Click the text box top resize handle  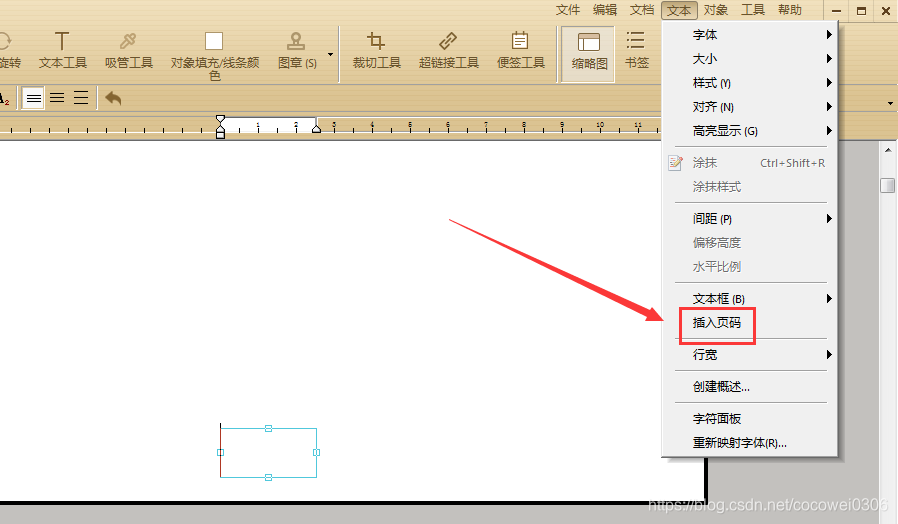coord(269,428)
